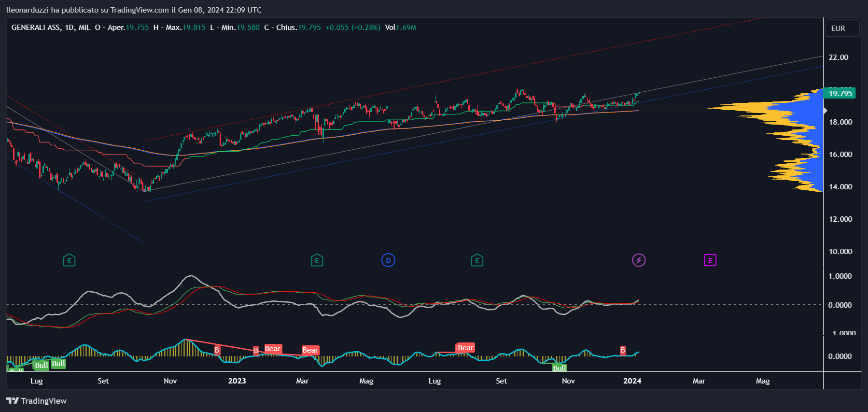Image resolution: width=868 pixels, height=412 pixels.
Task: Click the 18.000 price axis label
Action: (840, 122)
